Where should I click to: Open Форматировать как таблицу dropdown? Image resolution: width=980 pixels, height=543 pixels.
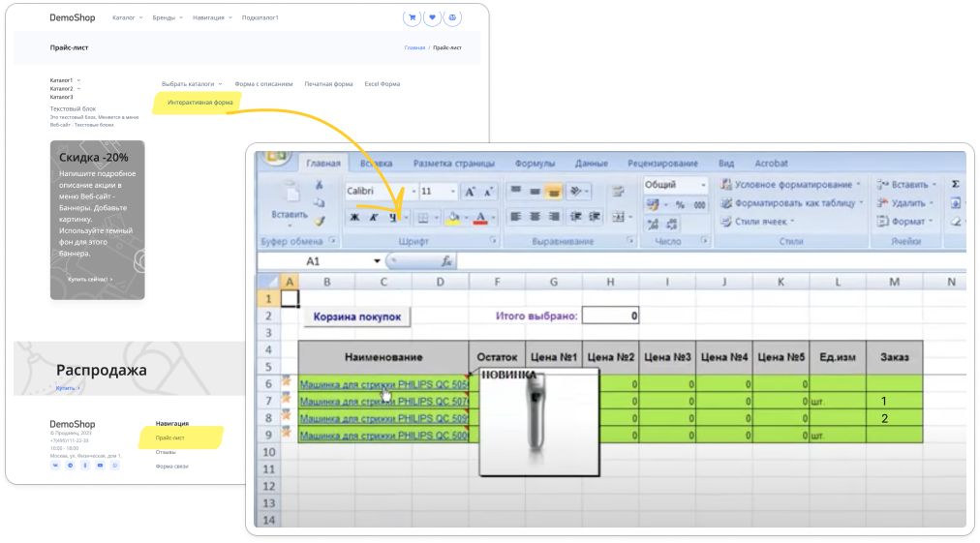[x=792, y=203]
